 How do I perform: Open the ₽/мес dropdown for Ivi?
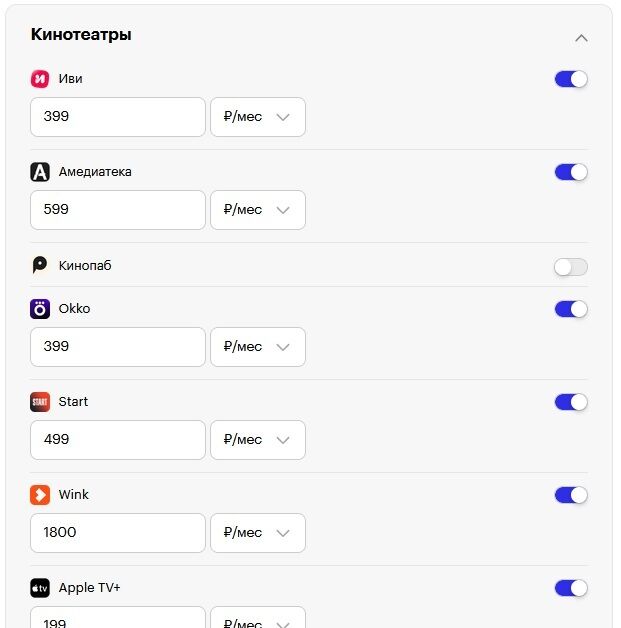point(258,117)
